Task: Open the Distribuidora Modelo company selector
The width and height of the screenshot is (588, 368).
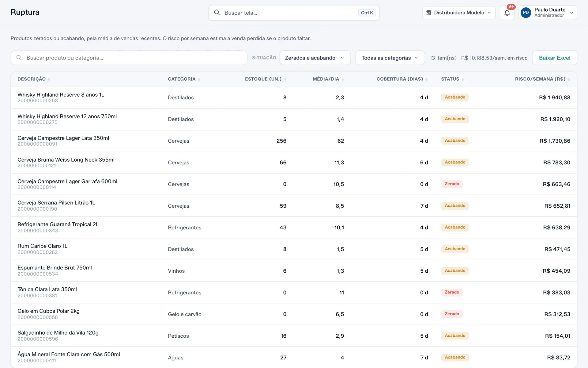Action: [459, 13]
